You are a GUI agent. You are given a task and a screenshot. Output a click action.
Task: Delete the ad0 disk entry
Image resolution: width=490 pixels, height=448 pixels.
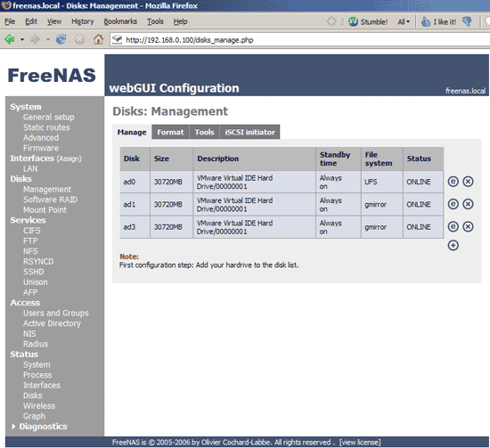468,181
